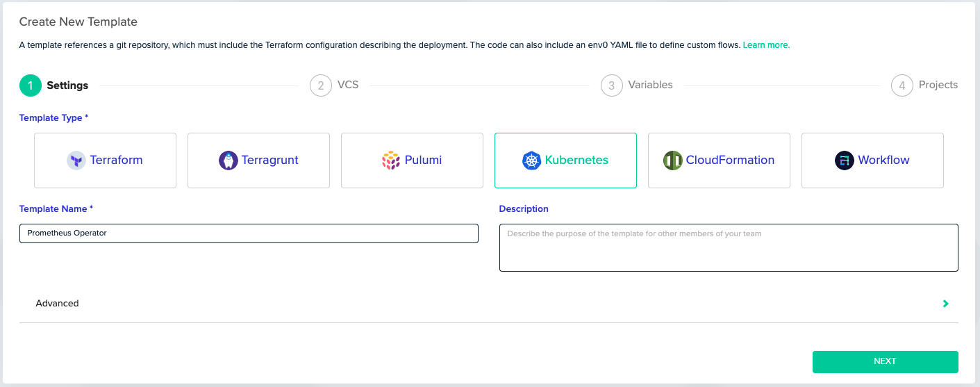
Task: Click the NEXT button
Action: (x=886, y=361)
